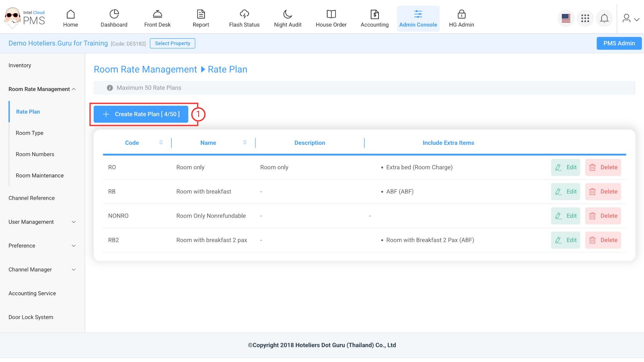Click the Accounting dollar document icon

(374, 14)
